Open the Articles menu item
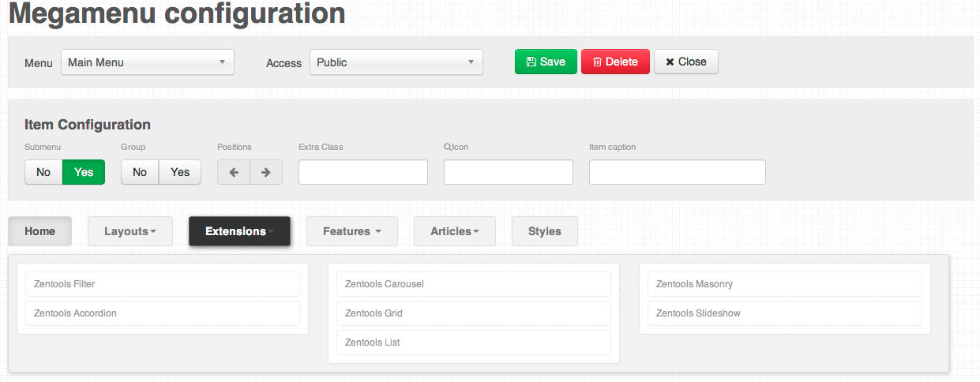Viewport: 980px width, 382px height. (455, 231)
